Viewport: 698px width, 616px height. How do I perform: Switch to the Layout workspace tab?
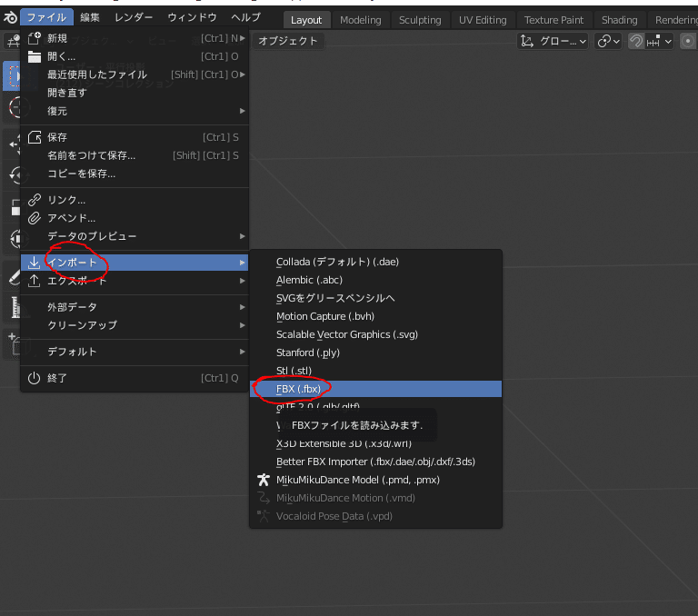(306, 20)
